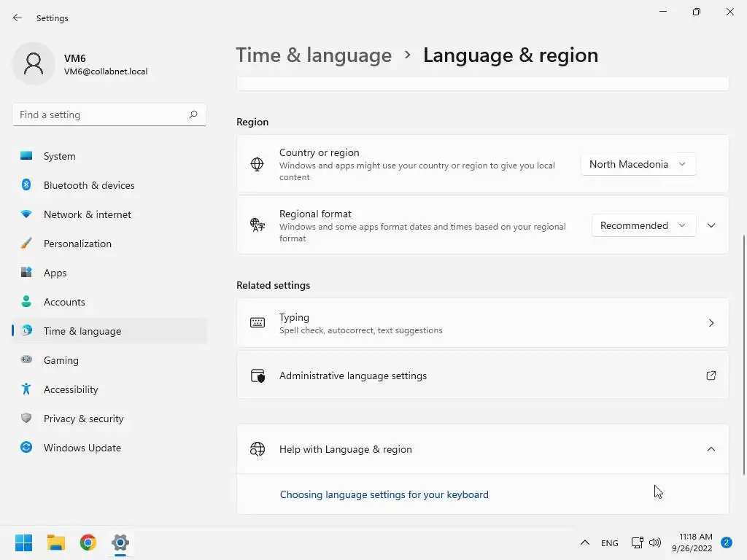This screenshot has height=560, width=747.
Task: Click the Chrome taskbar icon
Action: pos(88,542)
